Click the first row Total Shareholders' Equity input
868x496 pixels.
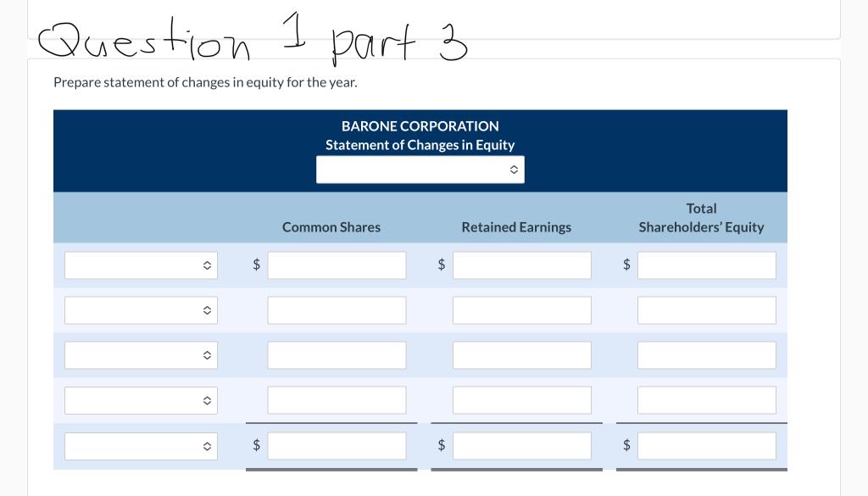[706, 265]
